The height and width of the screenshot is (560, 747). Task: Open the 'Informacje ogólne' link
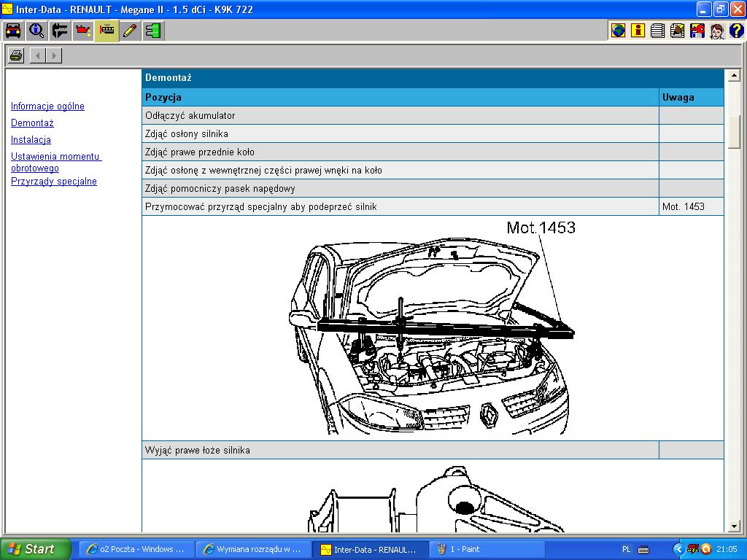[47, 106]
